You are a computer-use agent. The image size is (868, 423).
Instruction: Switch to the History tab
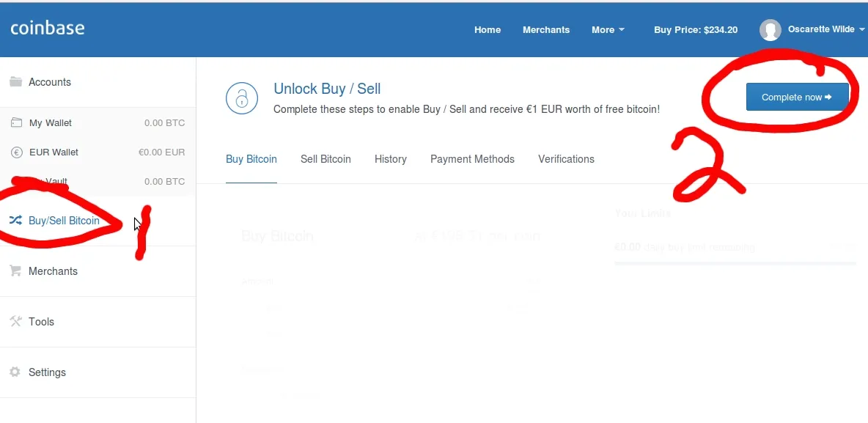pos(390,159)
